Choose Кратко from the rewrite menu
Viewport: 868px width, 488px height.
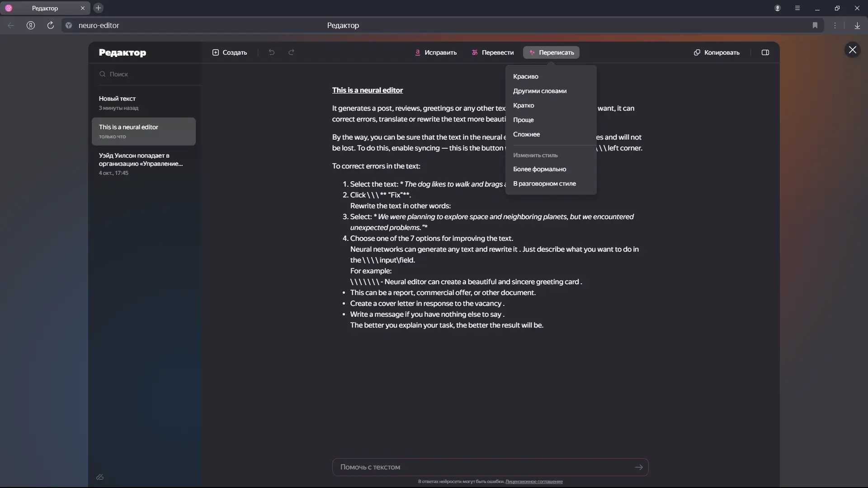(524, 105)
